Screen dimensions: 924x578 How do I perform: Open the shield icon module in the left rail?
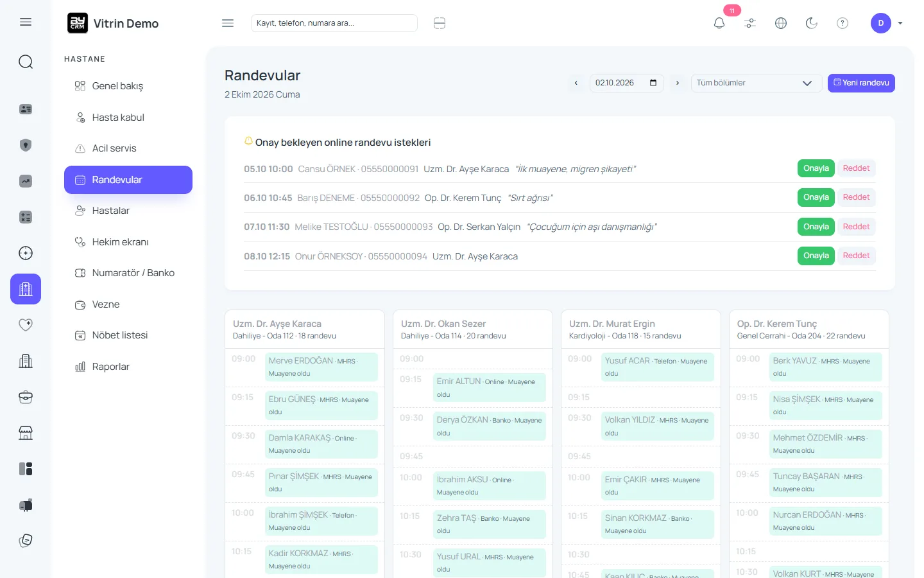point(26,145)
